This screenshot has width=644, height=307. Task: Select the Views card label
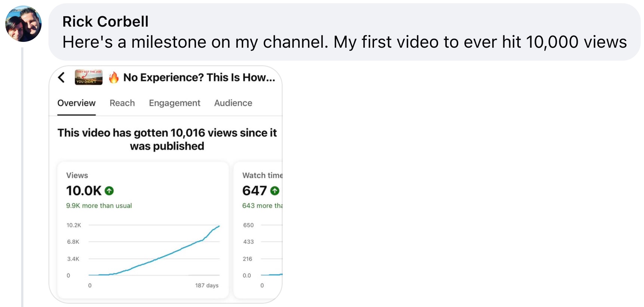77,176
